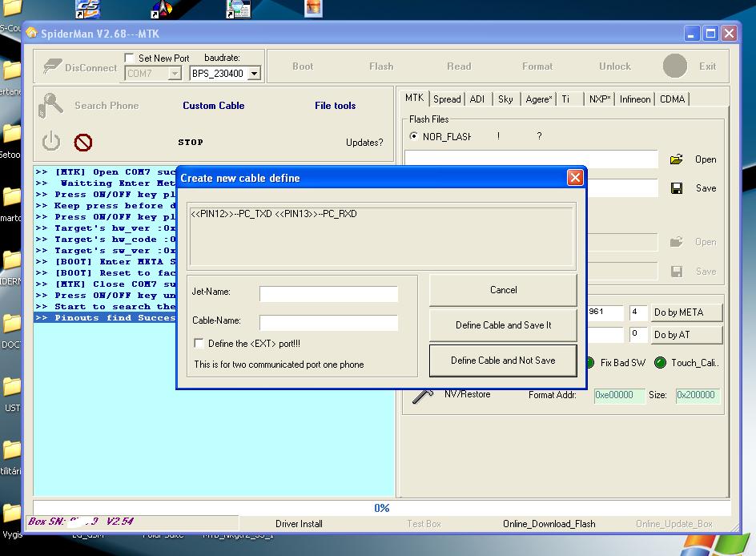Click the Updates? link
Viewport: 756px width, 556px height.
pyautogui.click(x=364, y=143)
